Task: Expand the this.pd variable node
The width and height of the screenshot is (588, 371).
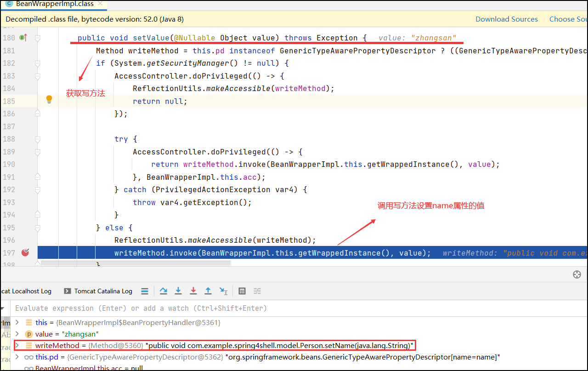Action: [x=17, y=357]
